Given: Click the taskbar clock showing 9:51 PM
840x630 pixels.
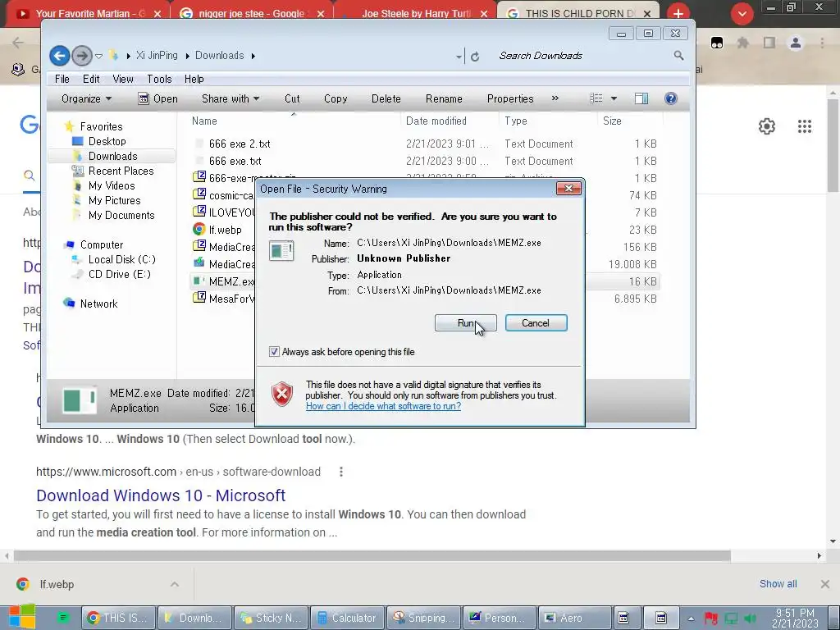Looking at the screenshot, I should point(795,618).
